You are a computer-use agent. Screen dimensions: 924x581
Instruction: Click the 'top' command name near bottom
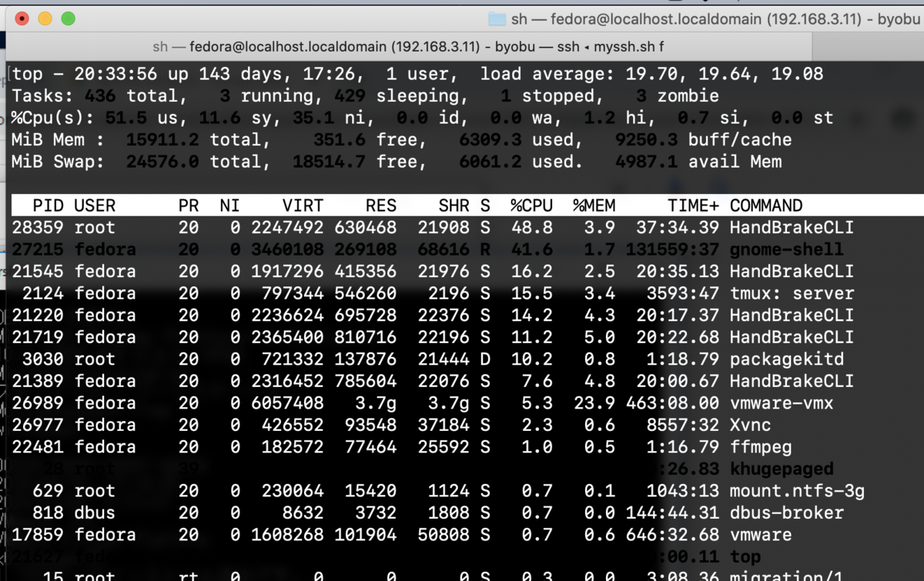745,556
